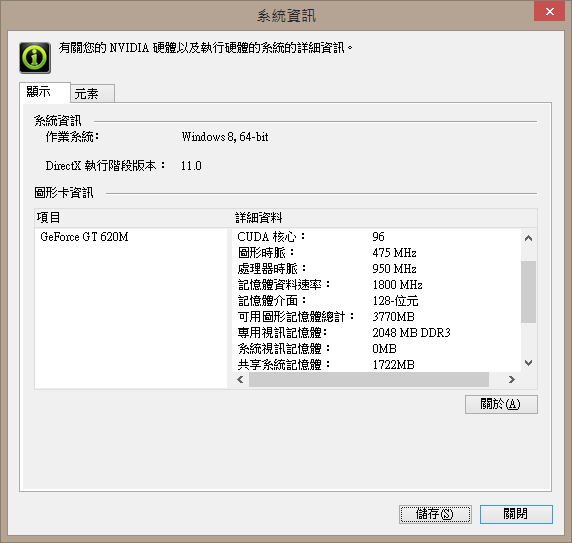Image resolution: width=572 pixels, height=543 pixels.
Task: Open the 元素 tab
Action: tap(92, 94)
